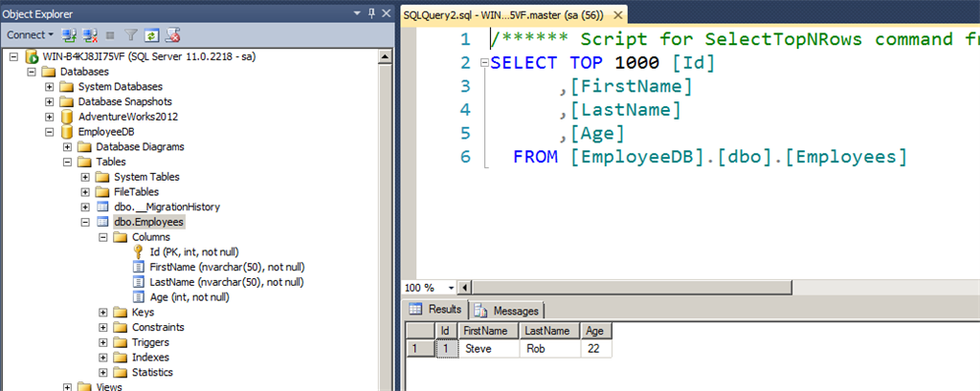Collapse the SELECT statement outline marker
Screen dimensions: 980x391
coord(483,63)
